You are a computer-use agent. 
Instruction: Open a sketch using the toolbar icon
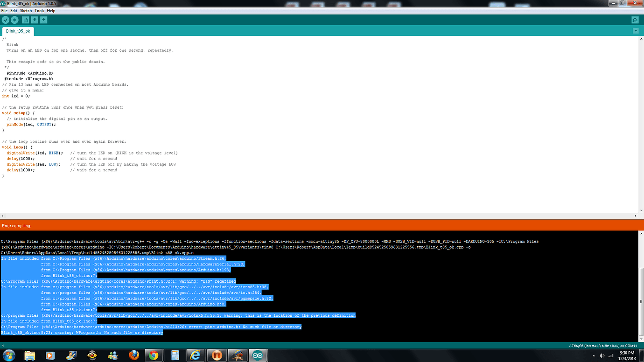[x=34, y=20]
